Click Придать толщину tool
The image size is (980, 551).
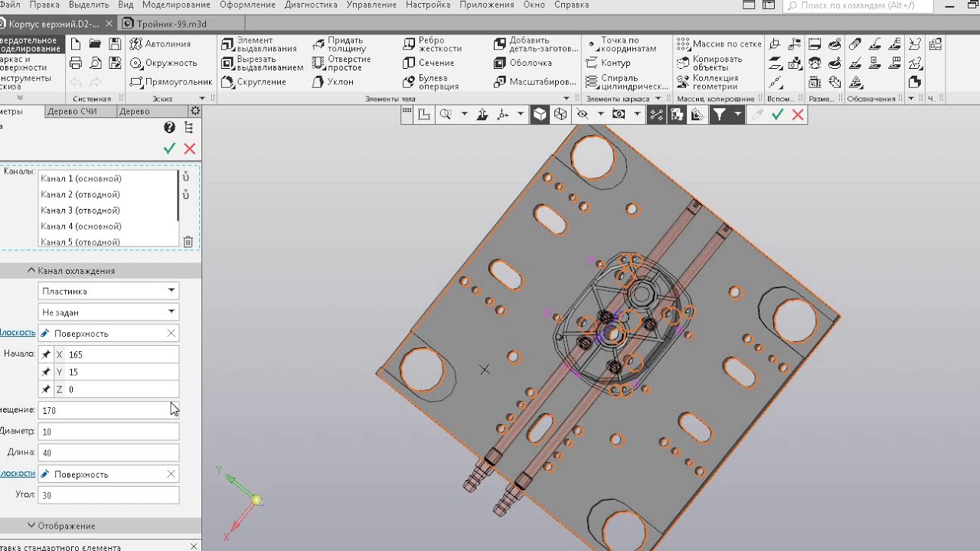pyautogui.click(x=339, y=44)
